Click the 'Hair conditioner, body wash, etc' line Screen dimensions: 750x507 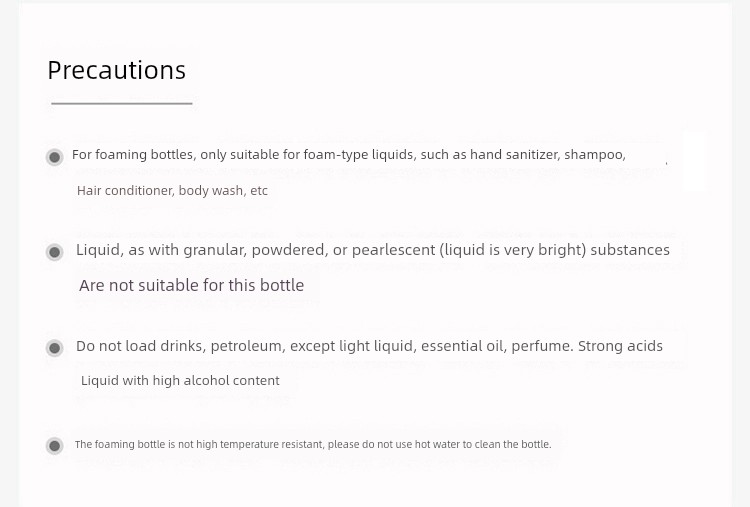coord(172,191)
